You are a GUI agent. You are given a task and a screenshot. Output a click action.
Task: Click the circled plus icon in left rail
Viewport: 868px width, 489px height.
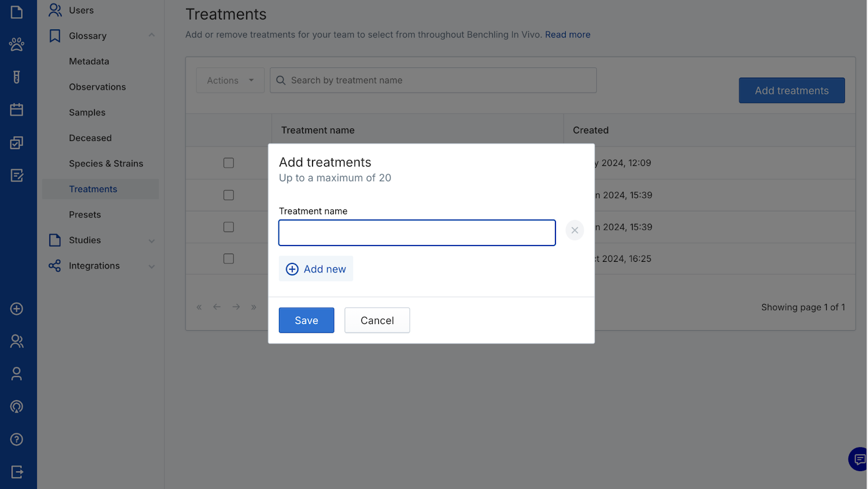17,308
